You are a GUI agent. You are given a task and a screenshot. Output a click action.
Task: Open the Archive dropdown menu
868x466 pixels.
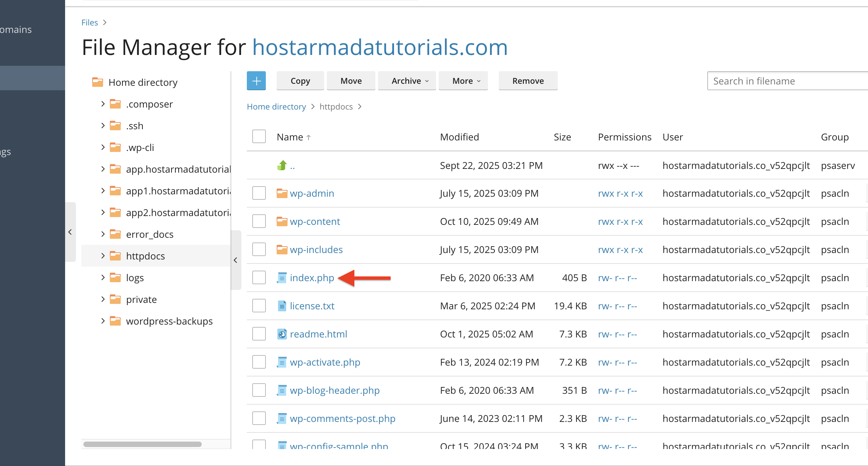[407, 81]
